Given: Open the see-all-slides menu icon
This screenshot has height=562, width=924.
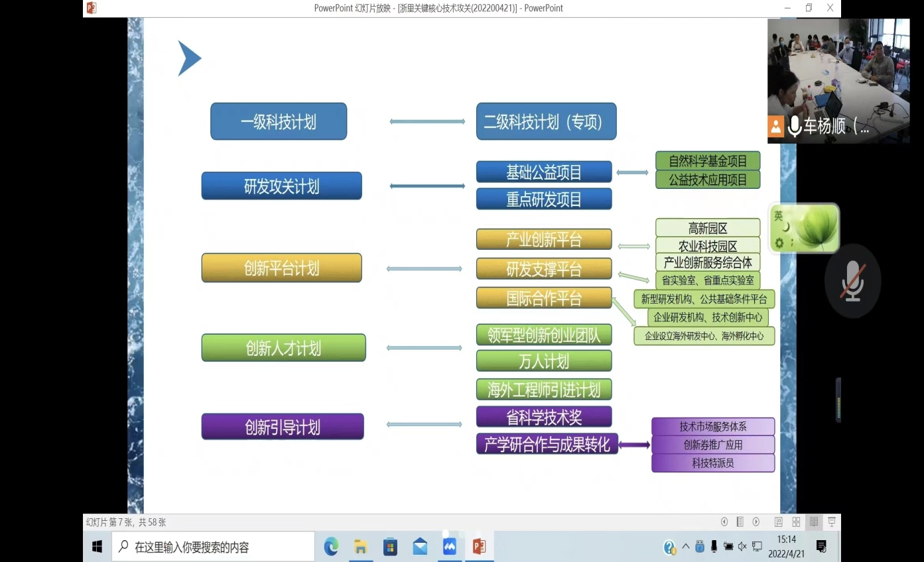Looking at the screenshot, I should pos(740,522).
